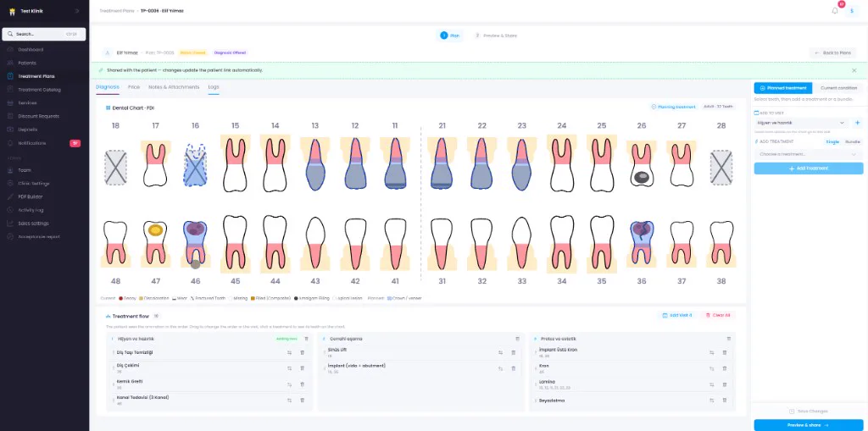Open the Diagnosis tab
The image size is (868, 431).
click(108, 87)
